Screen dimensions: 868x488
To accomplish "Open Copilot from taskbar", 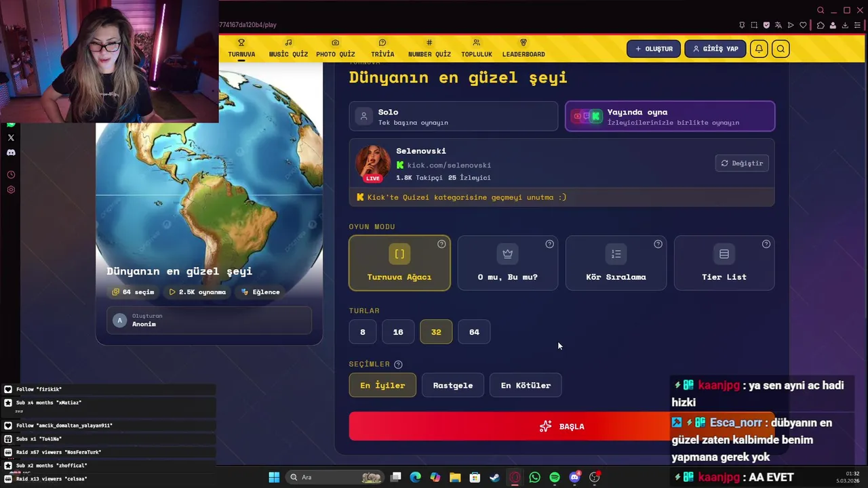I will point(435,477).
